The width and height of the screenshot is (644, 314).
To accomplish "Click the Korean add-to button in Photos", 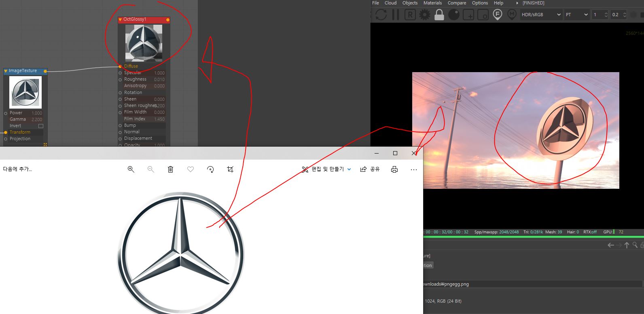I will pos(17,169).
